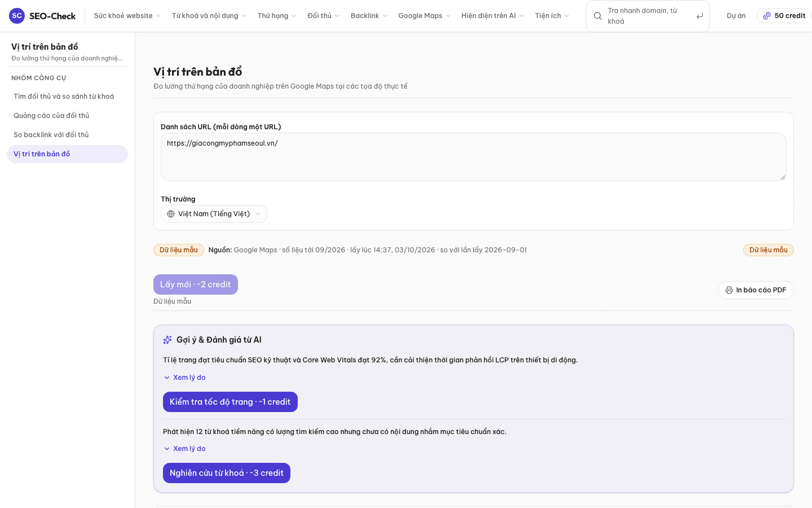Click the printer icon on PDF report button
The image size is (812, 508).
729,290
